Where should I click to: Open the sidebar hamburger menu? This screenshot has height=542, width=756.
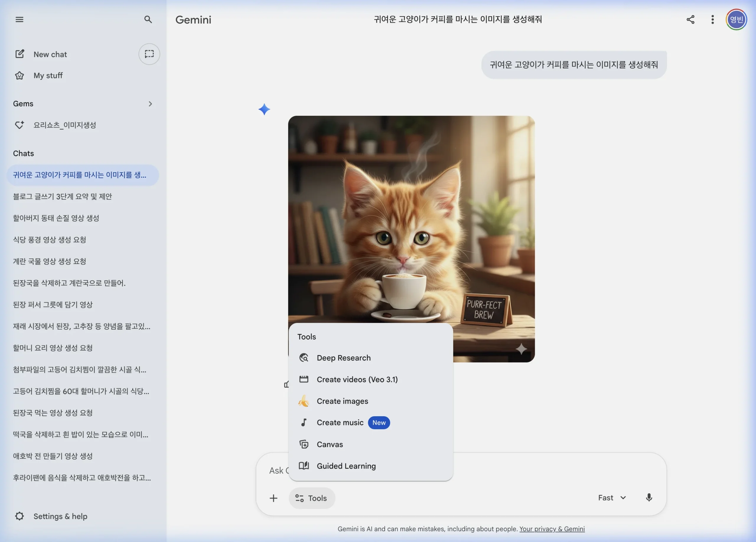click(19, 19)
